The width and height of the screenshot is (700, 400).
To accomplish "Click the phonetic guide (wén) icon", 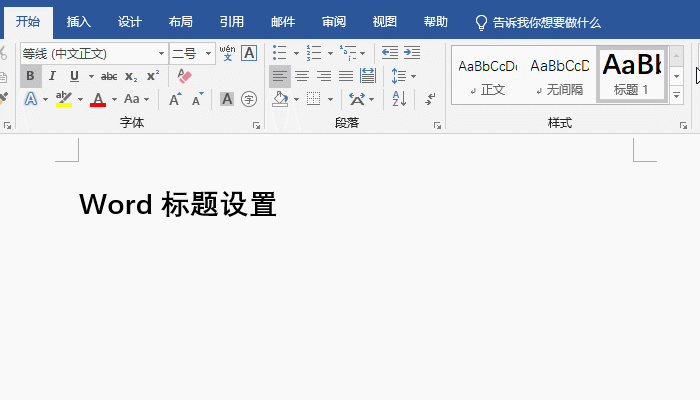I will 227,53.
